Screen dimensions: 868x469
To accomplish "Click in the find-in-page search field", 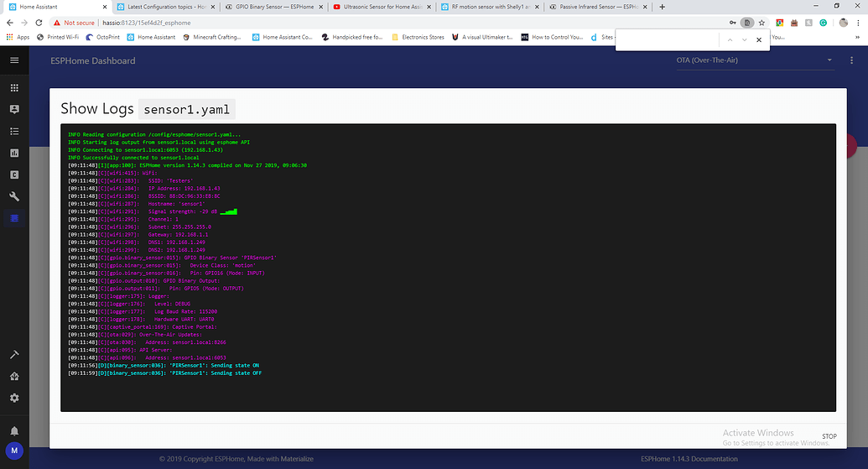I will (667, 40).
